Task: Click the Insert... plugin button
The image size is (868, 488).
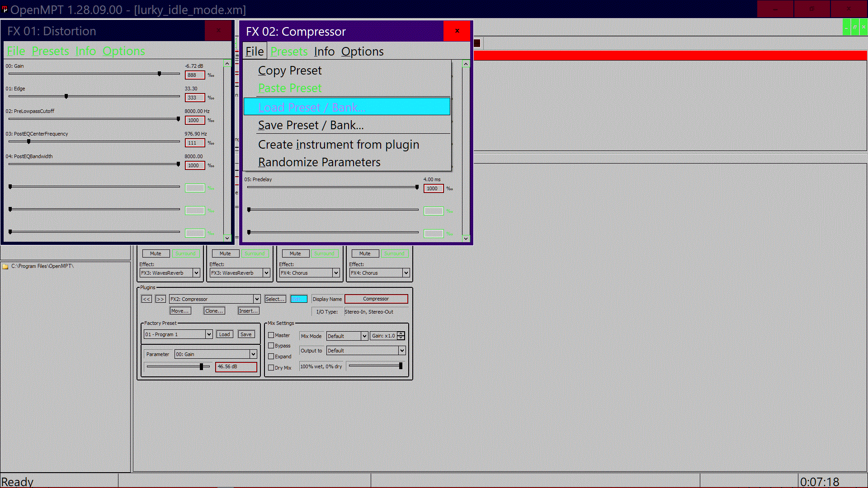Action: click(248, 311)
